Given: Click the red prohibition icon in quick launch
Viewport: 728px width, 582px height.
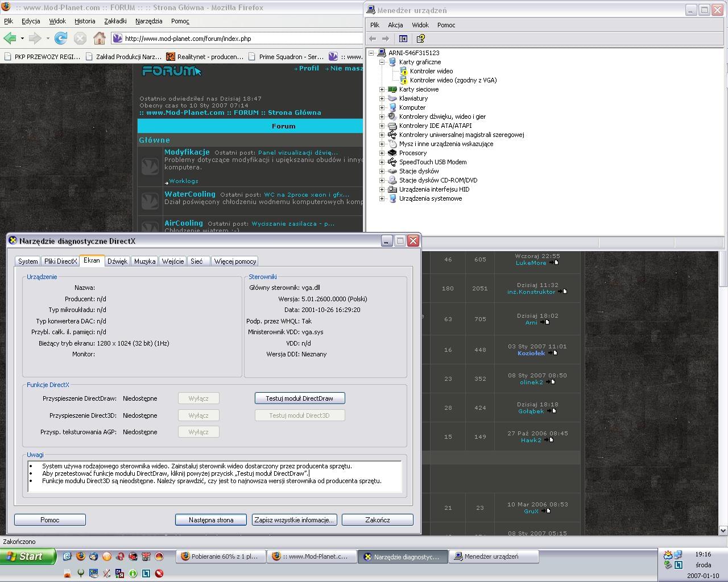Looking at the screenshot, I should (159, 573).
